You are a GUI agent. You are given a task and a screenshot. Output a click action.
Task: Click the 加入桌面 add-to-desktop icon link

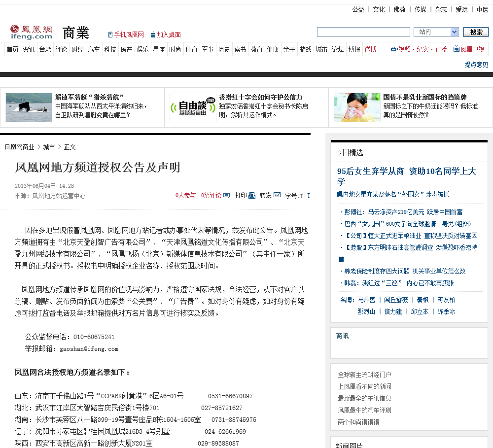point(166,34)
